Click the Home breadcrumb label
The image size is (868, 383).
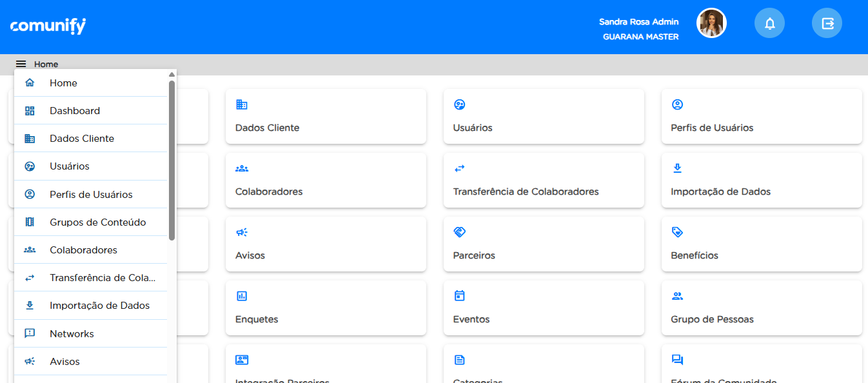(46, 64)
